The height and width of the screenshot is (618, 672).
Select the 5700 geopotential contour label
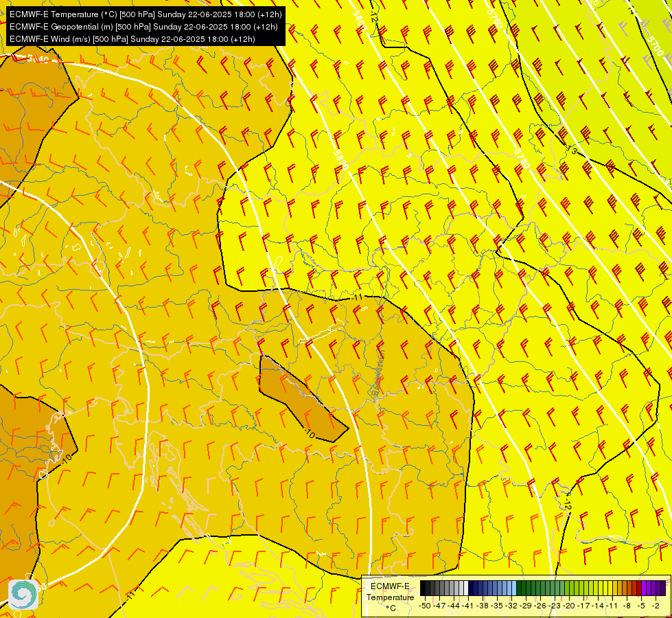coord(655,46)
